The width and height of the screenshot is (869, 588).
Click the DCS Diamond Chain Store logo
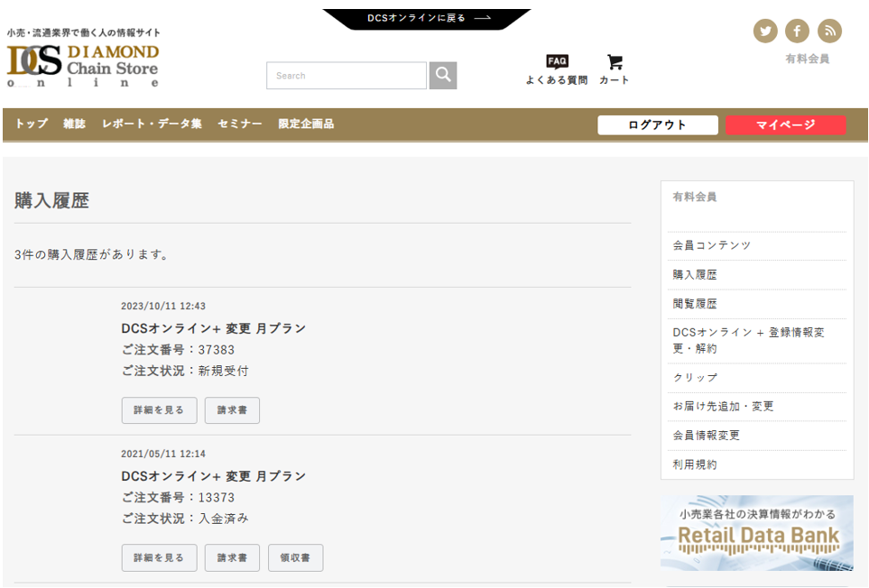[83, 65]
